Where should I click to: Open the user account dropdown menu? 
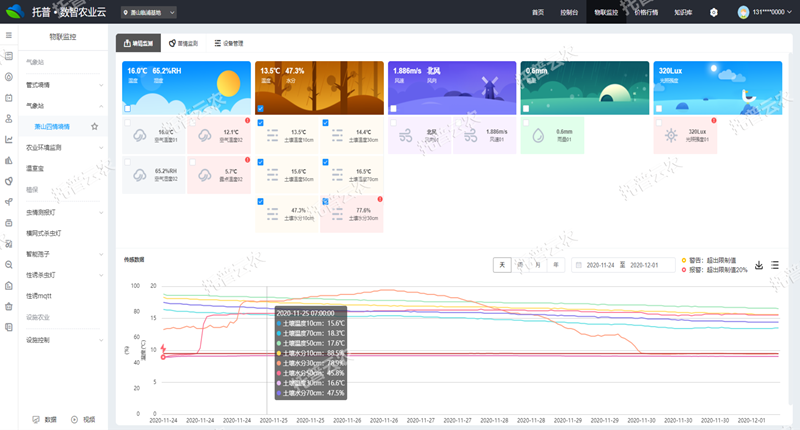click(x=765, y=13)
